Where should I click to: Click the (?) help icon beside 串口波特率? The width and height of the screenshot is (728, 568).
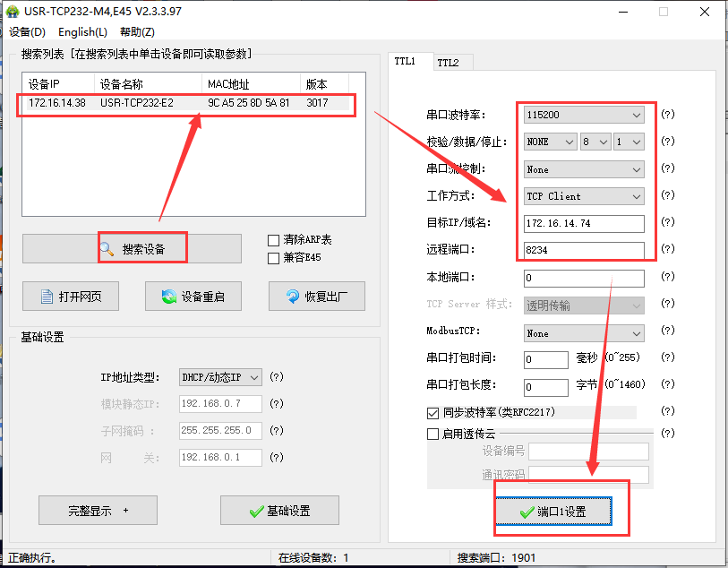click(667, 115)
